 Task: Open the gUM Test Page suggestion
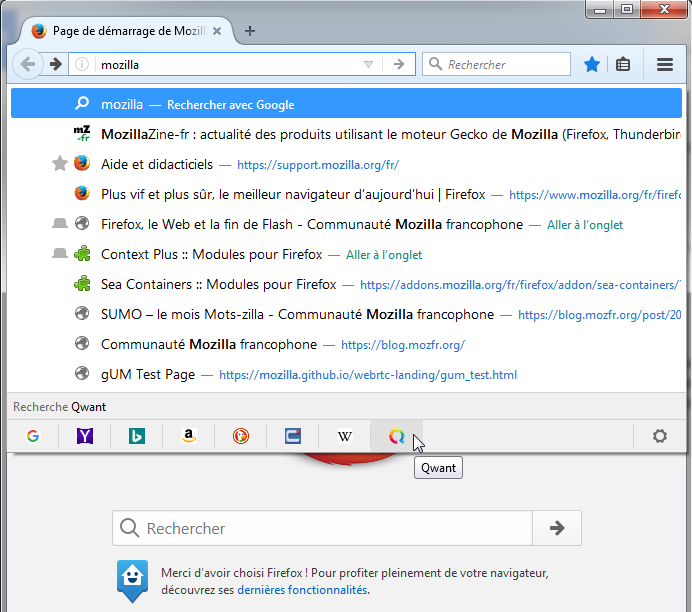click(x=346, y=374)
